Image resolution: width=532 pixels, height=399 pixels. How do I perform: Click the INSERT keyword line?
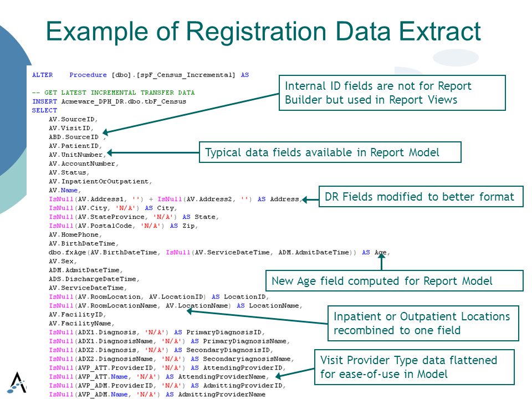pos(109,101)
